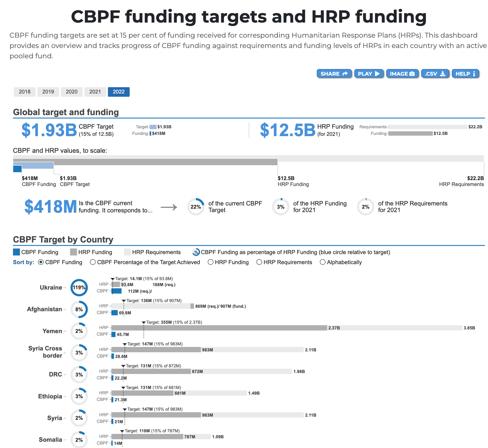The height and width of the screenshot is (448, 488).
Task: Click Ethiopia's 3% donut circle
Action: 79,397
